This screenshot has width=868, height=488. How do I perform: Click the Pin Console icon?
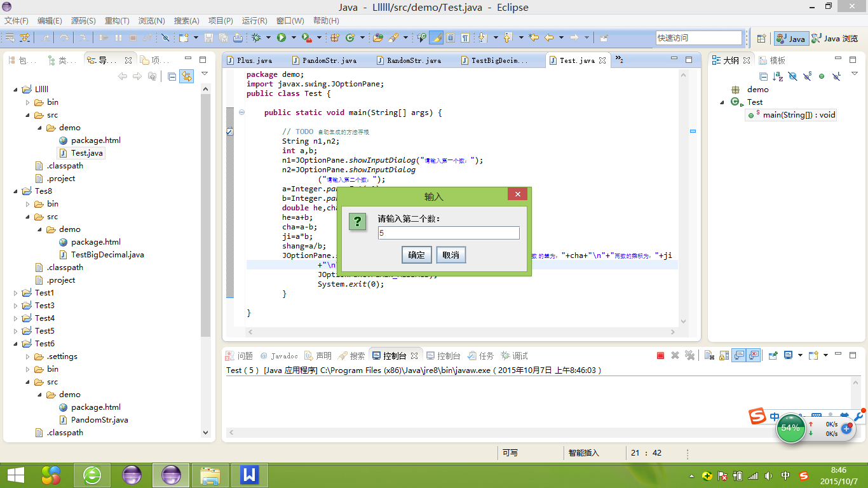[773, 356]
